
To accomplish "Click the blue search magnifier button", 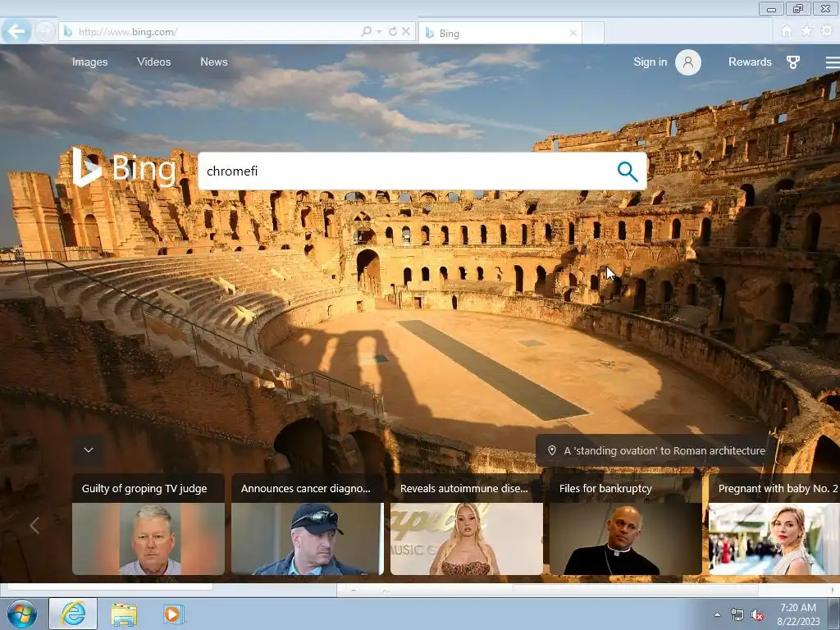I will point(628,171).
